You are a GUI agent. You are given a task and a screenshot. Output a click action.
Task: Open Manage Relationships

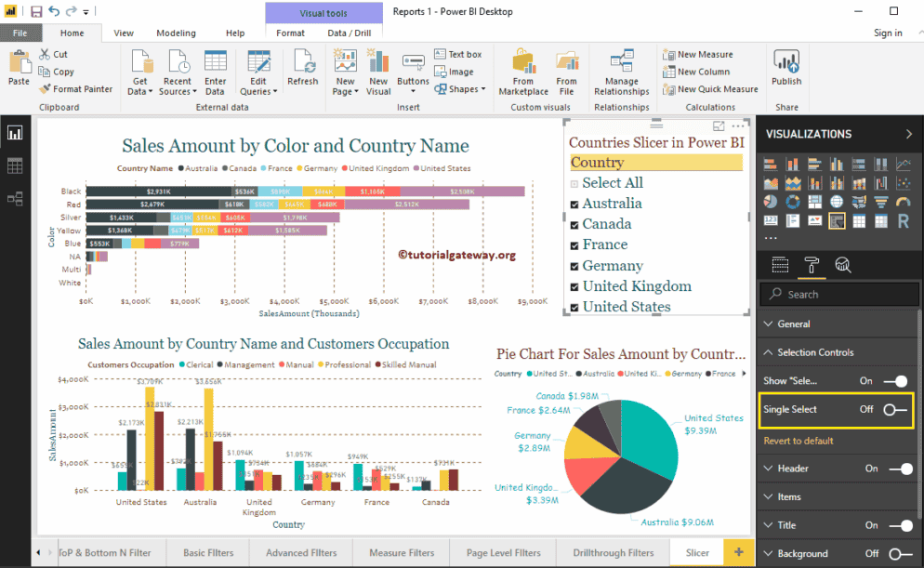620,70
